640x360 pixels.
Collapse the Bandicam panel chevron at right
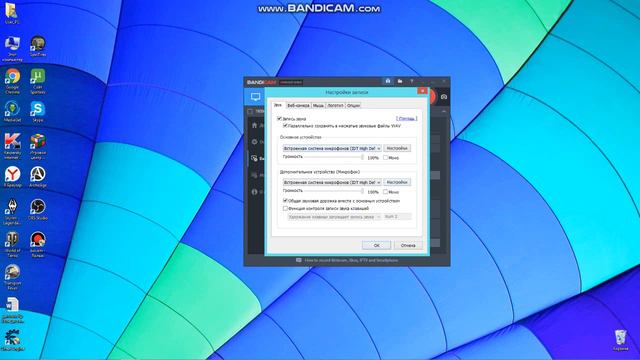444,111
